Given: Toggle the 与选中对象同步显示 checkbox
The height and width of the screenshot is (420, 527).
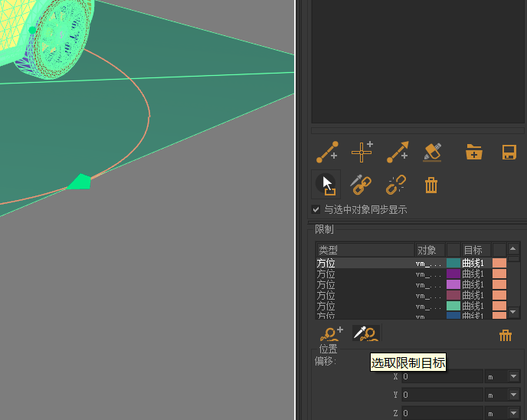Looking at the screenshot, I should 316,209.
